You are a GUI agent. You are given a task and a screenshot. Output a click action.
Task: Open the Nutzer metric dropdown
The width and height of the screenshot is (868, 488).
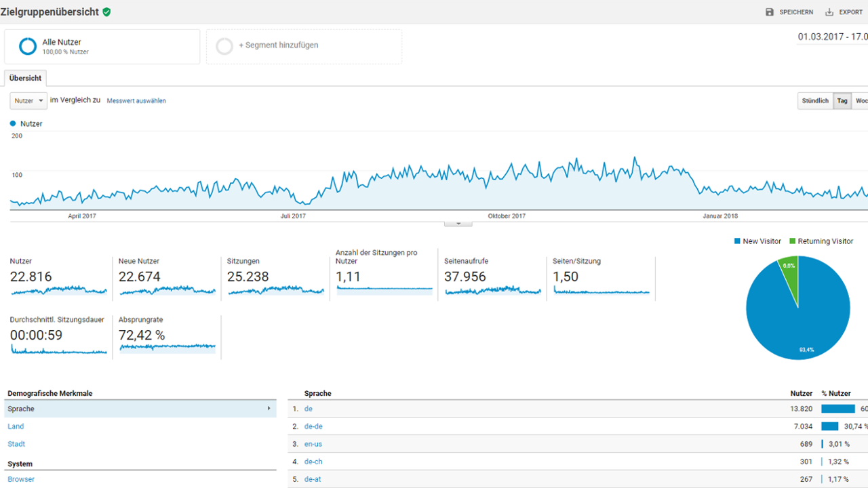click(x=28, y=100)
